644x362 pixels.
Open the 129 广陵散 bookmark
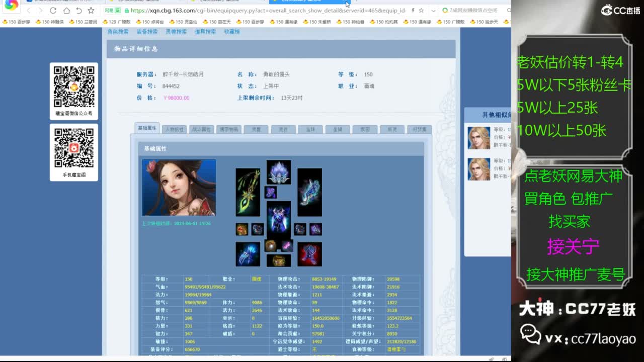pyautogui.click(x=116, y=22)
